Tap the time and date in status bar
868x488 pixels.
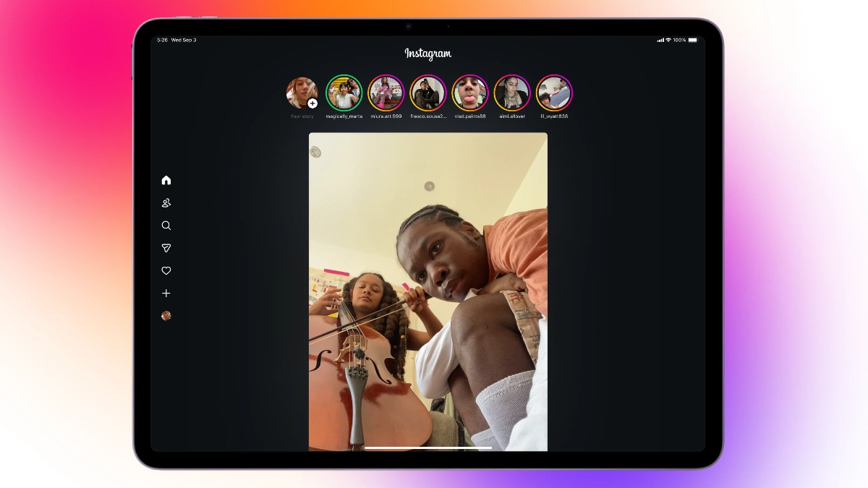click(x=176, y=40)
